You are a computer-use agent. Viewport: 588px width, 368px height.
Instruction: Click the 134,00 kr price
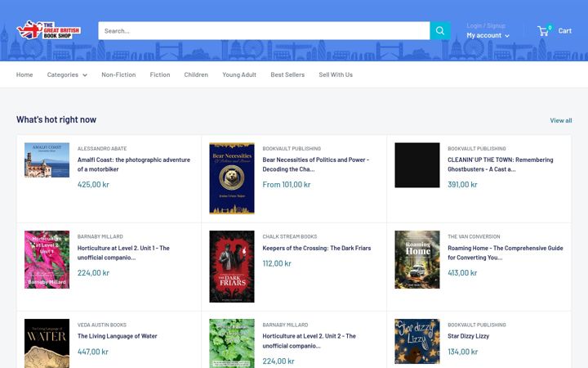[x=463, y=352]
